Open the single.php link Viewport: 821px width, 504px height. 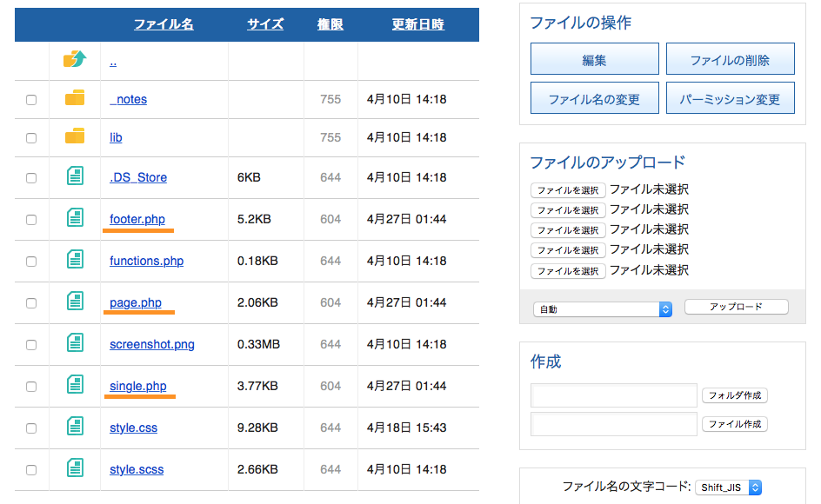pos(138,386)
